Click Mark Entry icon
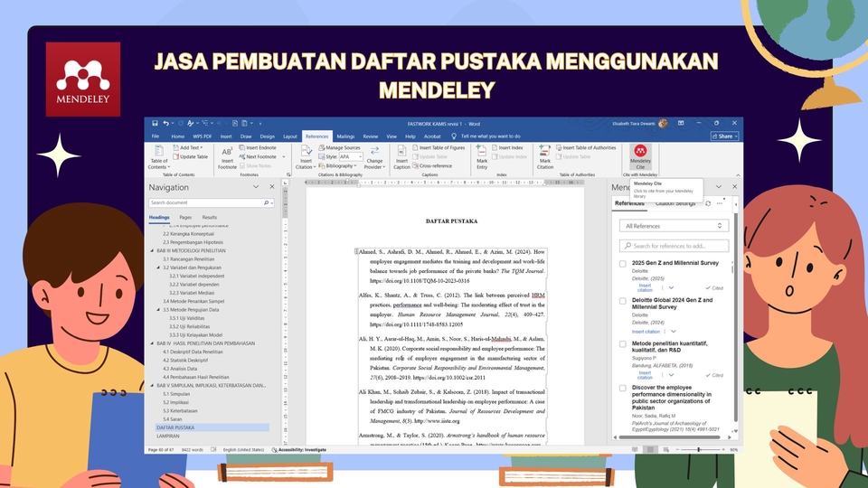This screenshot has height=488, width=868. pyautogui.click(x=482, y=151)
